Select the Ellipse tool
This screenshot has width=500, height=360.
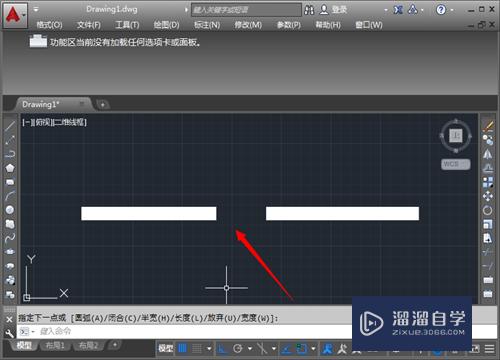[x=10, y=252]
